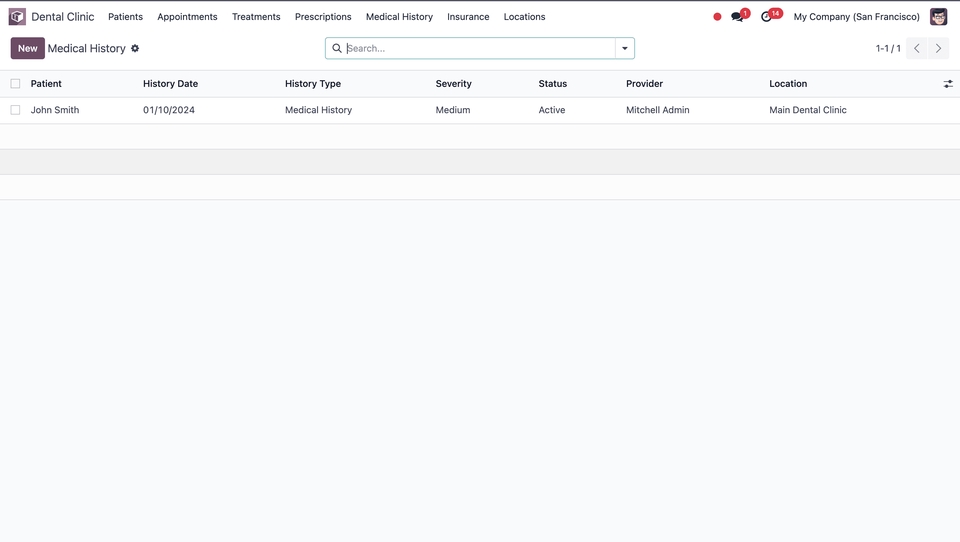Click the New button
Screen dimensions: 960x542
click(x=28, y=48)
